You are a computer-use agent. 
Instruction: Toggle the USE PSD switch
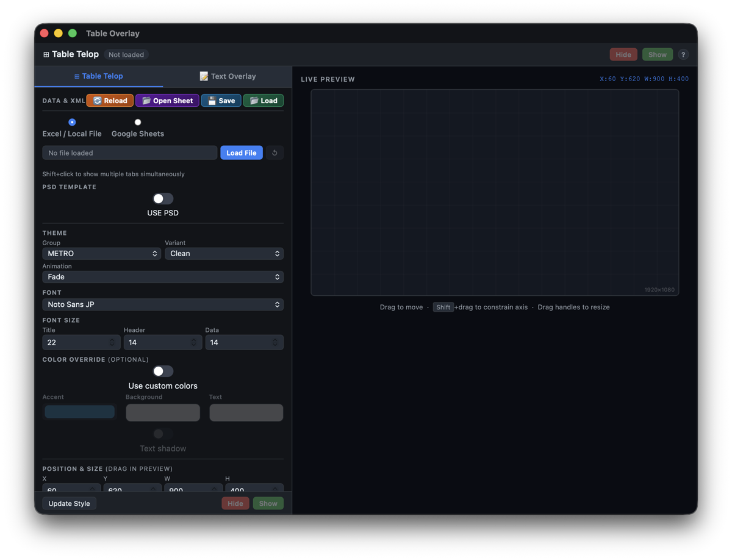point(163,199)
